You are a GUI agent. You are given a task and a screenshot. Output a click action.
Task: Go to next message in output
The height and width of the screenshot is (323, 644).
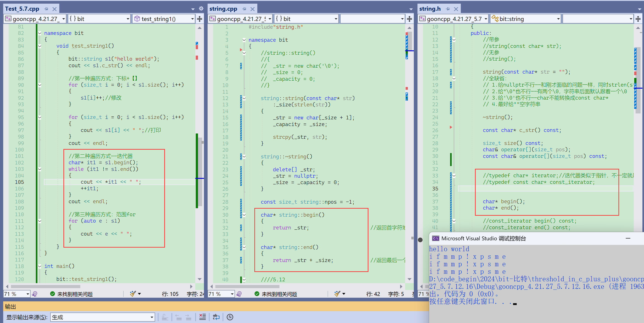click(x=188, y=317)
